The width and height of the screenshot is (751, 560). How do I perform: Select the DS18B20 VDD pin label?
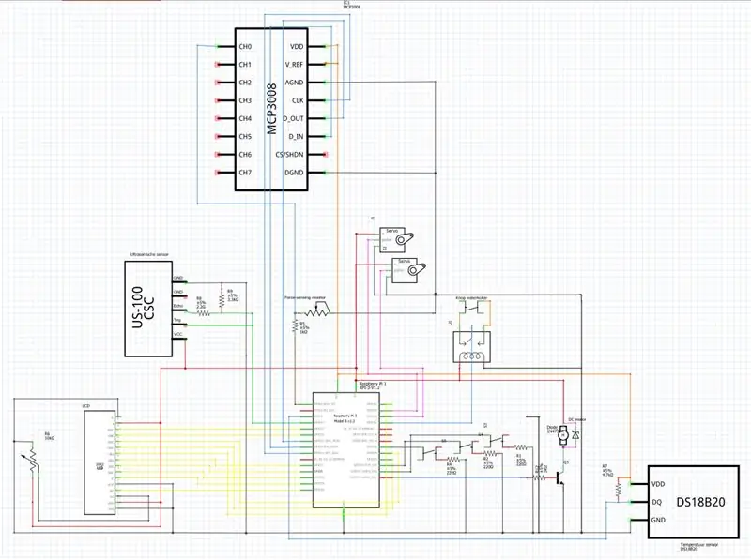(658, 484)
